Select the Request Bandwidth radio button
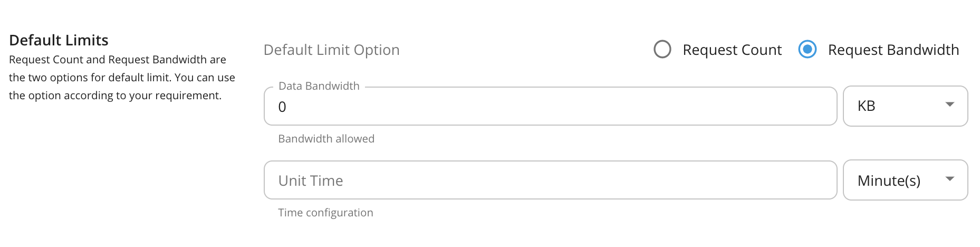 click(808, 50)
